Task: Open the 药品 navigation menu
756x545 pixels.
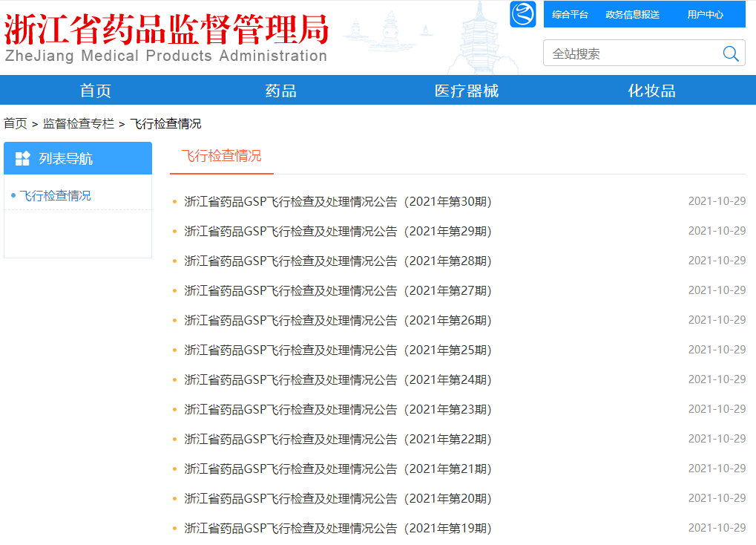Action: point(280,91)
